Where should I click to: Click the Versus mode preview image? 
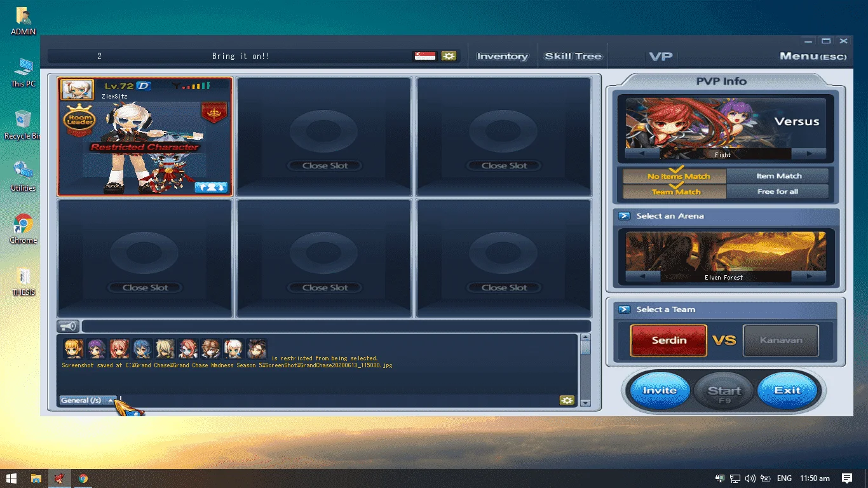(726, 123)
